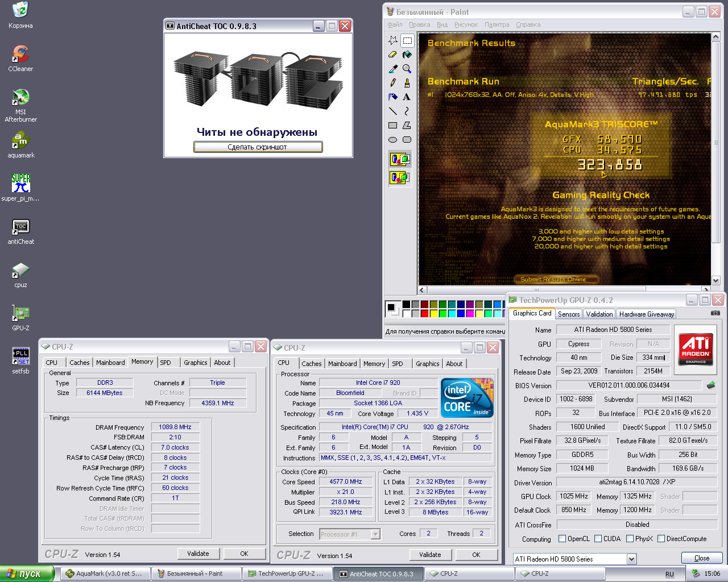Select the transparent selection mode option in Paint
Screen dimensions: 728x582
point(400,178)
